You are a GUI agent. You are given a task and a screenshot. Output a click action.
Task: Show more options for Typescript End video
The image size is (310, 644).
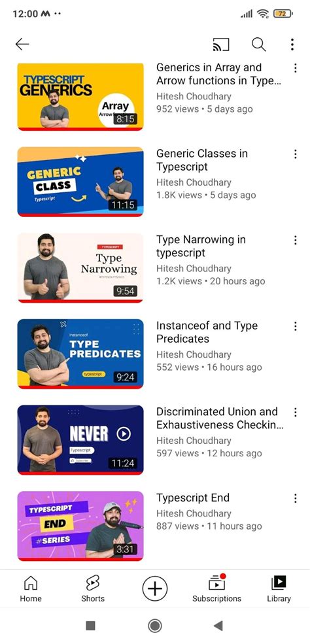[x=295, y=498]
